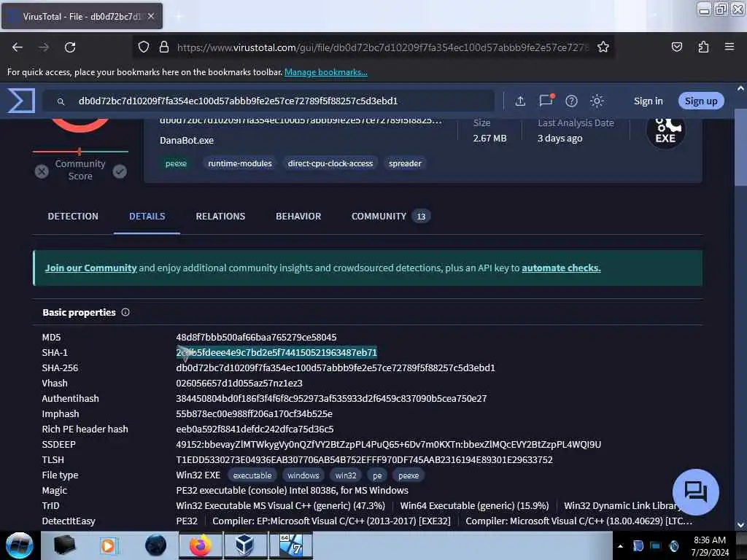Screen dimensions: 747x560
Task: Click the DanaBot.exe file name
Action: pyautogui.click(x=187, y=141)
